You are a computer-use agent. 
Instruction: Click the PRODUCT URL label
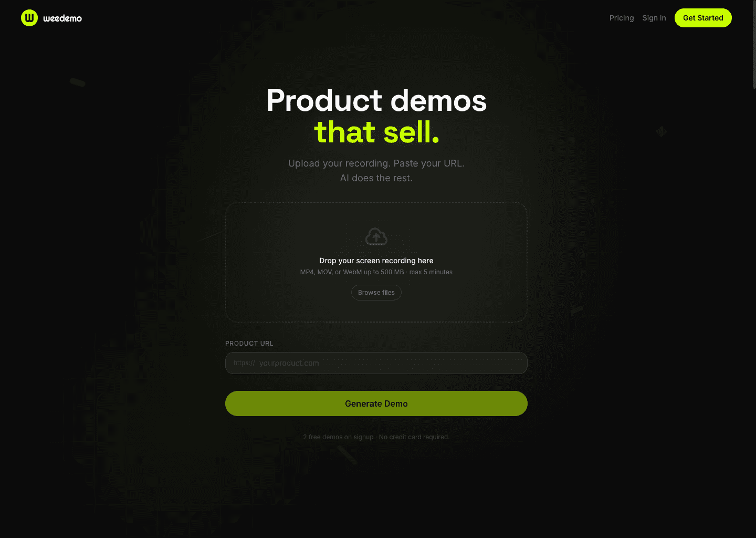pyautogui.click(x=249, y=343)
